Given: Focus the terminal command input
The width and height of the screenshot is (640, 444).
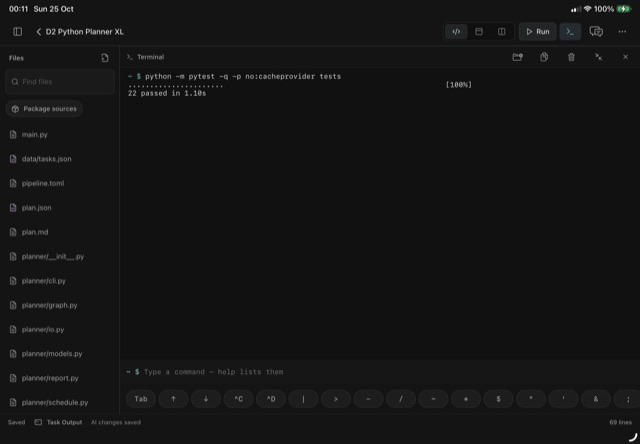Looking at the screenshot, I should click(x=380, y=372).
